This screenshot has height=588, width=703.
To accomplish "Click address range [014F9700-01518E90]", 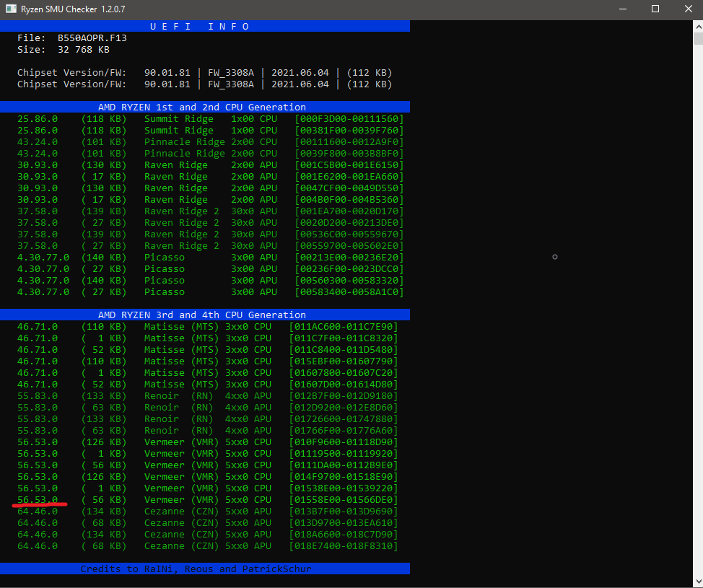I will (344, 477).
